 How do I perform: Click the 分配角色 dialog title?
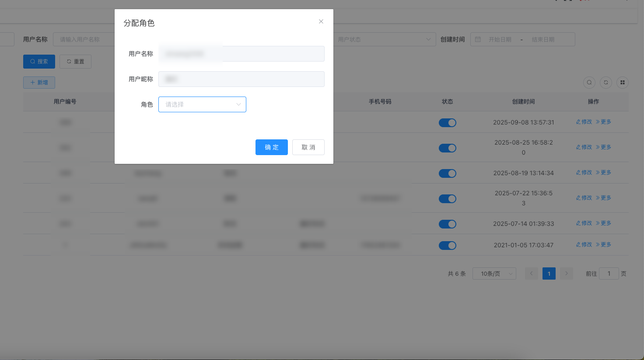coord(139,23)
